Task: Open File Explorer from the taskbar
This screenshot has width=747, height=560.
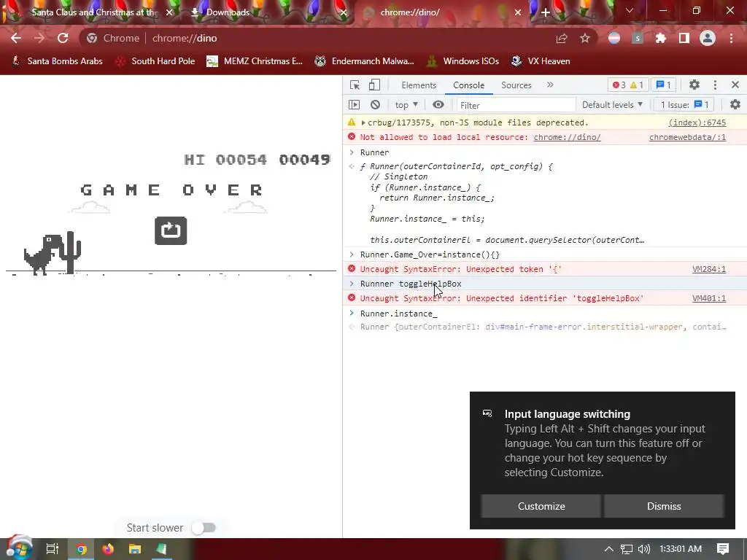Action: (135, 549)
